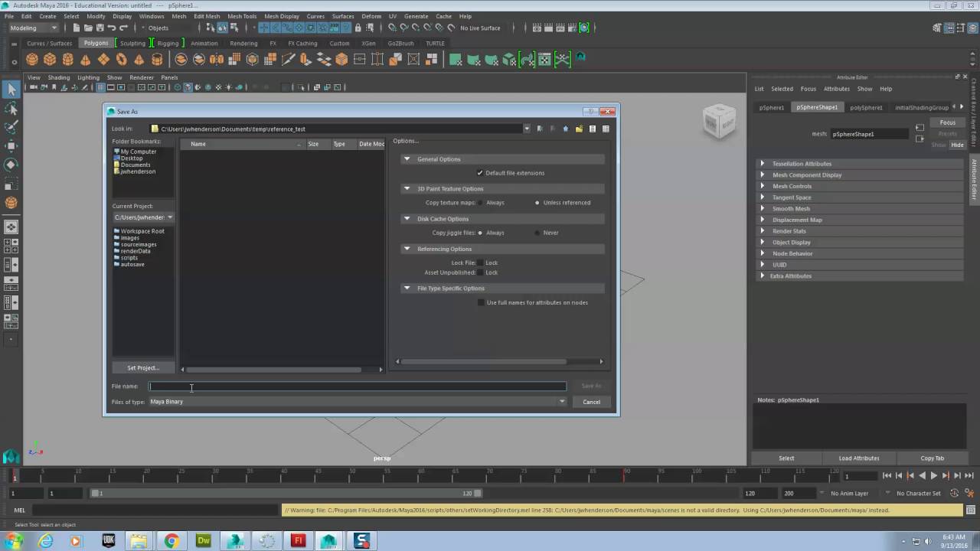Collapse Disk Cache Options section
The width and height of the screenshot is (980, 551).
point(407,219)
